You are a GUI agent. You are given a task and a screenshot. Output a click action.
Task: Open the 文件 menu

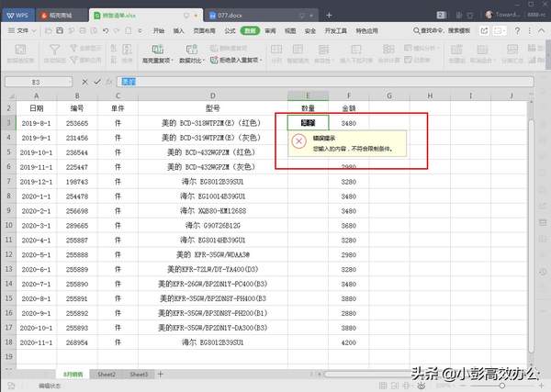(x=23, y=31)
